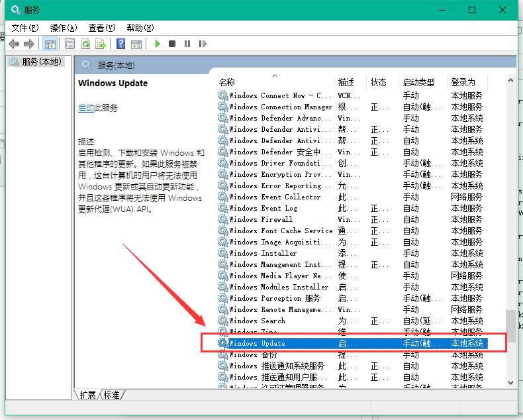Click the Export List toolbar icon

point(101,44)
